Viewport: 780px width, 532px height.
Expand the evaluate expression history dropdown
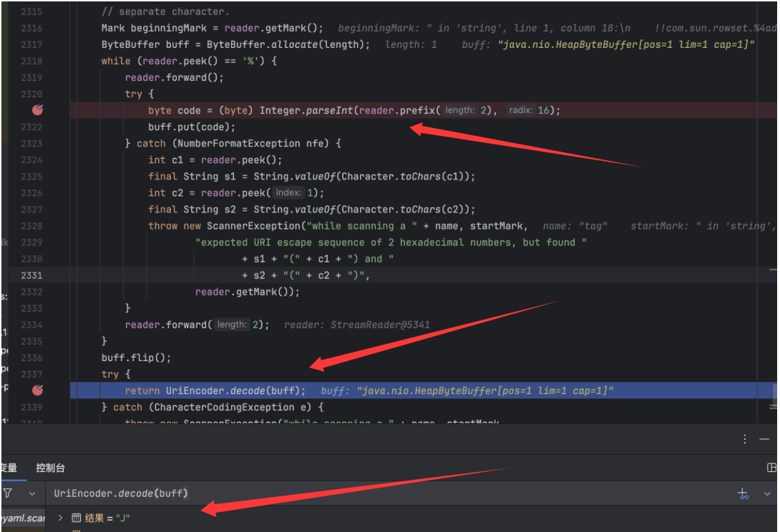point(767,493)
